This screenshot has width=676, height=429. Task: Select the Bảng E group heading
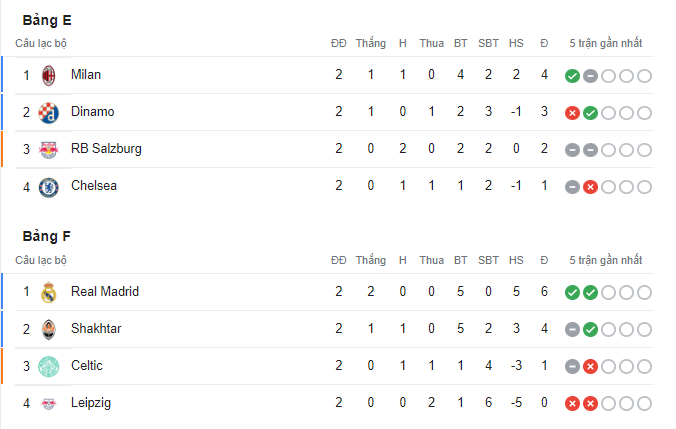47,20
